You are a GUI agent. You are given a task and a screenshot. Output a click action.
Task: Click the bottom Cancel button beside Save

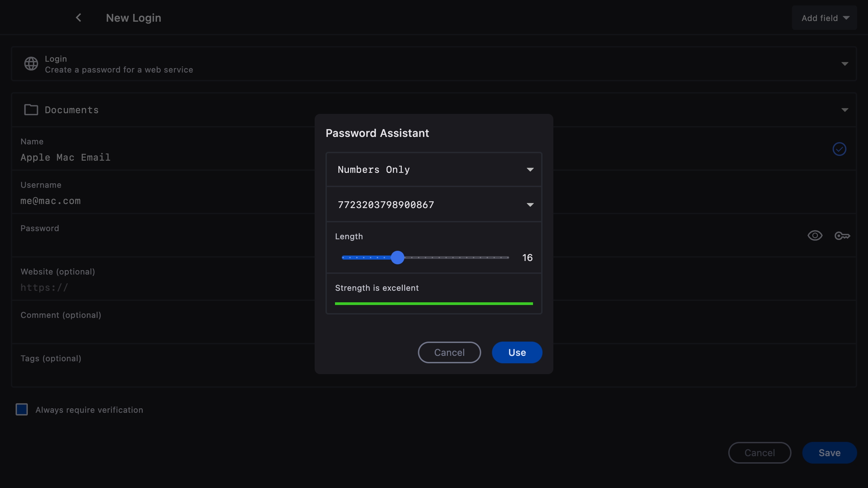(x=759, y=453)
